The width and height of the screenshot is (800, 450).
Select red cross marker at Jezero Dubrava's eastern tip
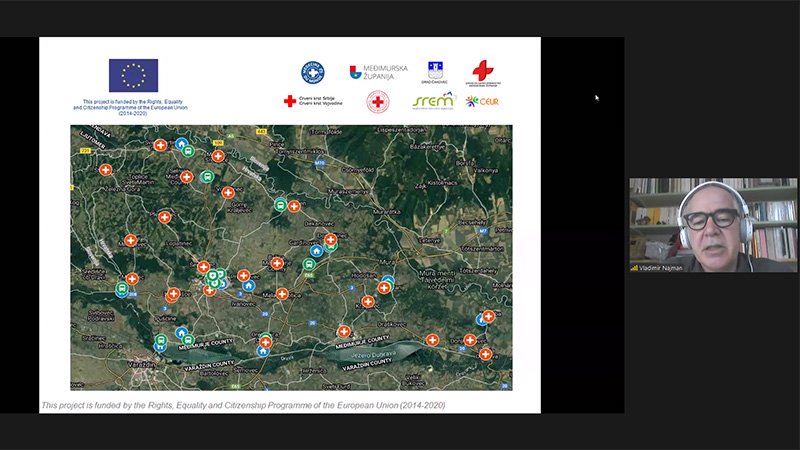pos(432,340)
